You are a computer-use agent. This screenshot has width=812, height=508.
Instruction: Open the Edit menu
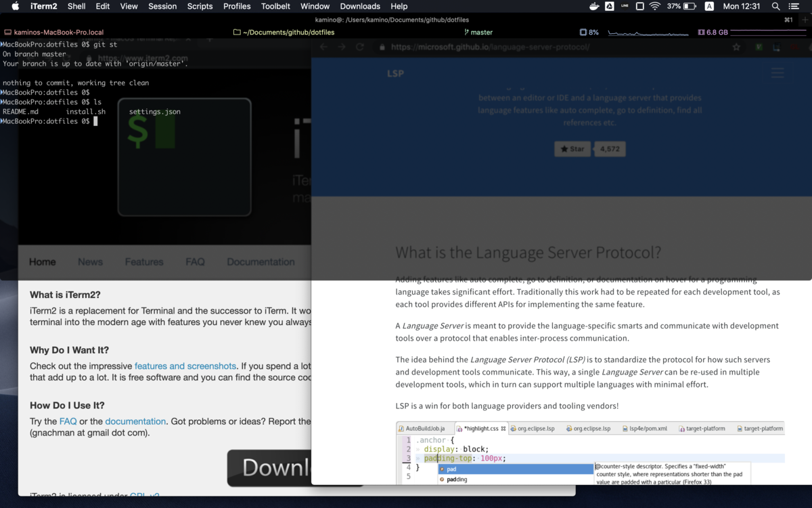click(x=103, y=6)
